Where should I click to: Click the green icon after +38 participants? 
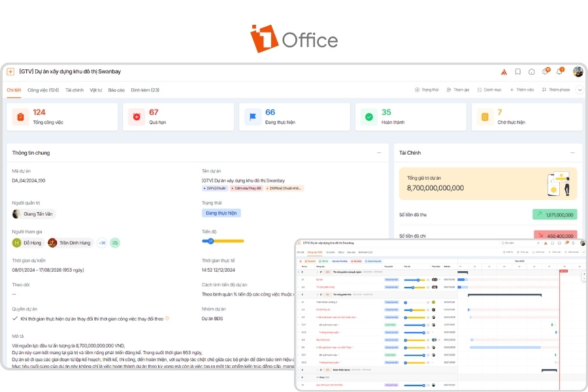[115, 243]
